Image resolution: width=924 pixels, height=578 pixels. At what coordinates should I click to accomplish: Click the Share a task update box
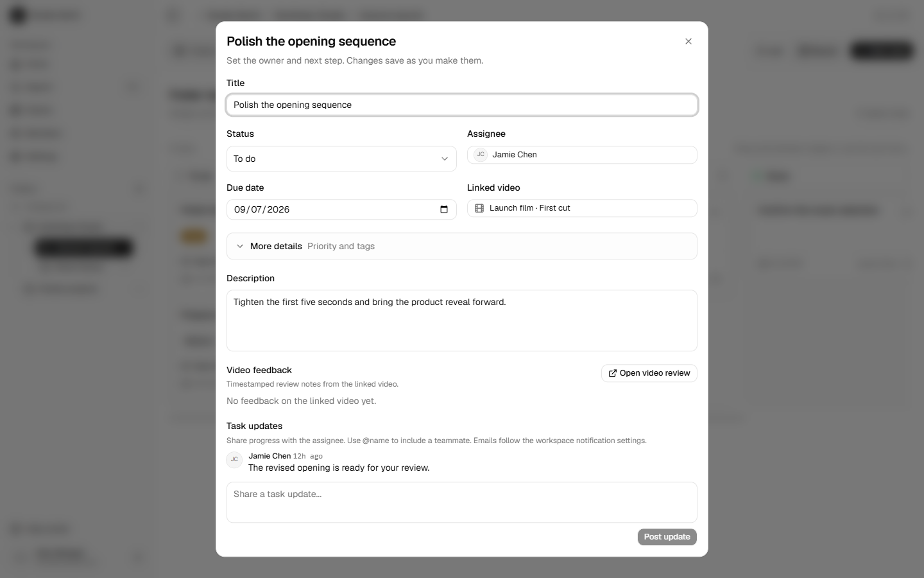[x=462, y=502]
